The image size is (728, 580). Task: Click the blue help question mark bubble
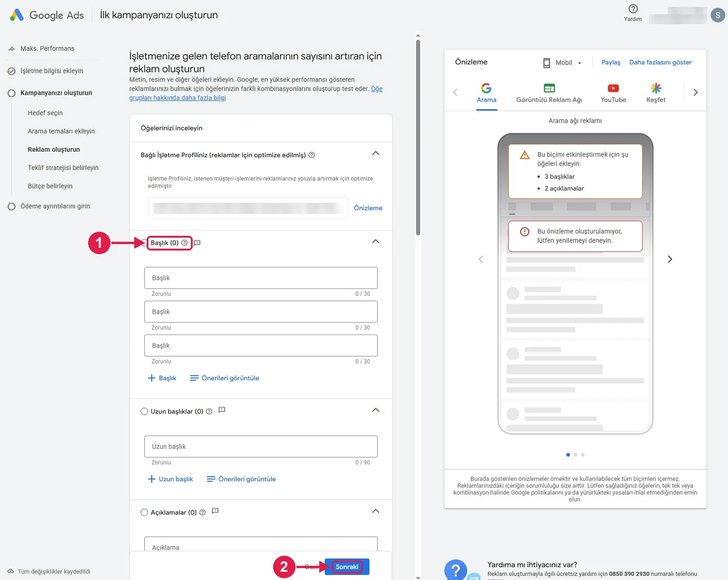pyautogui.click(x=456, y=570)
